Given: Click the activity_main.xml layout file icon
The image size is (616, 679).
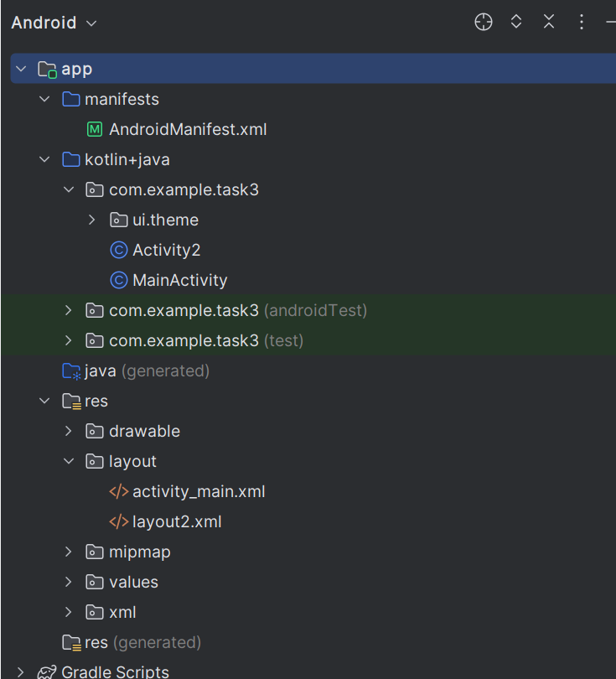Looking at the screenshot, I should tap(119, 492).
